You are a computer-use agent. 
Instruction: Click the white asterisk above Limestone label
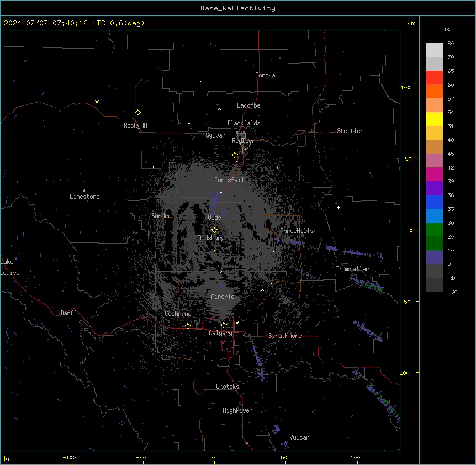(x=84, y=191)
